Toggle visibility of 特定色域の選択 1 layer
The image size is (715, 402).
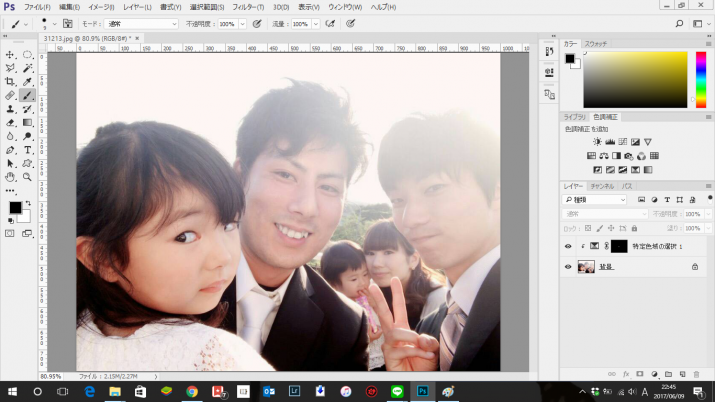point(568,246)
